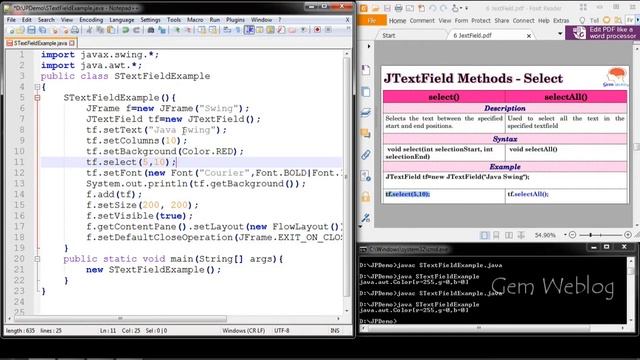640x360 pixels.
Task: Click the Save icon in Notepad++ toolbar
Action: pyautogui.click(x=31, y=30)
